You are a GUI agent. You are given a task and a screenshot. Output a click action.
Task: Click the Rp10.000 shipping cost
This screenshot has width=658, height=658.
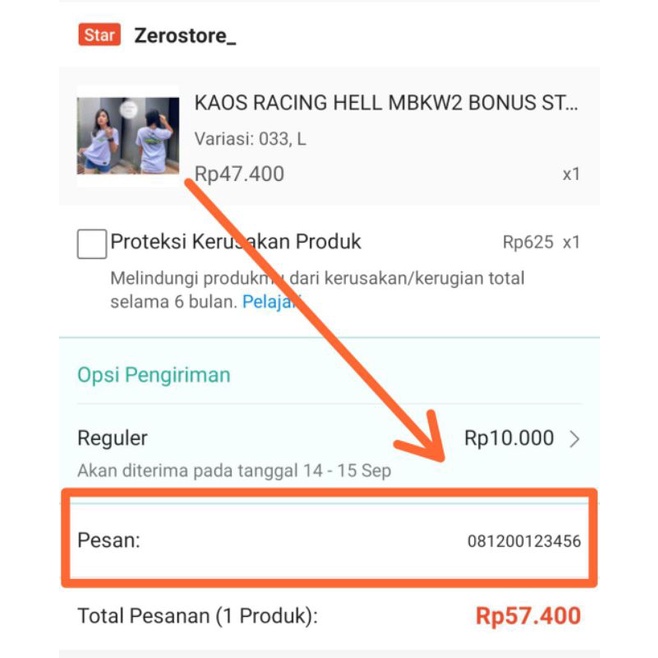coord(509,438)
